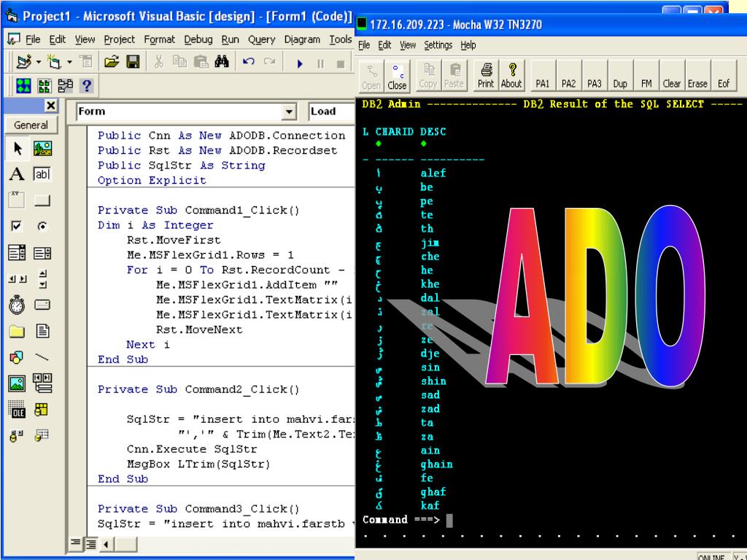Click the blue question mark icon in VB toolbar
Image resolution: width=747 pixels, height=560 pixels.
click(x=86, y=86)
